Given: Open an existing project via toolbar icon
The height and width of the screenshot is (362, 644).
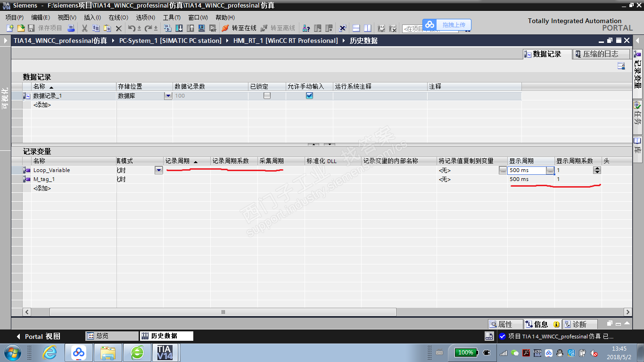Looking at the screenshot, I should click(21, 28).
